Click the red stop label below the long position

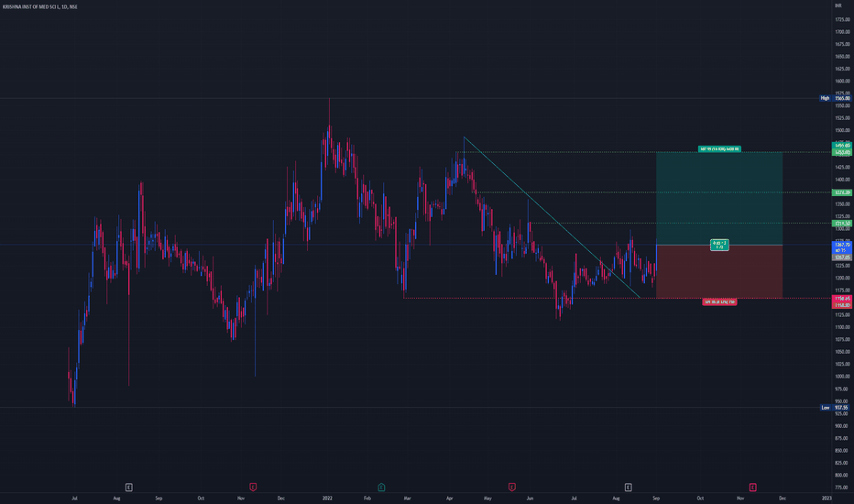(719, 301)
